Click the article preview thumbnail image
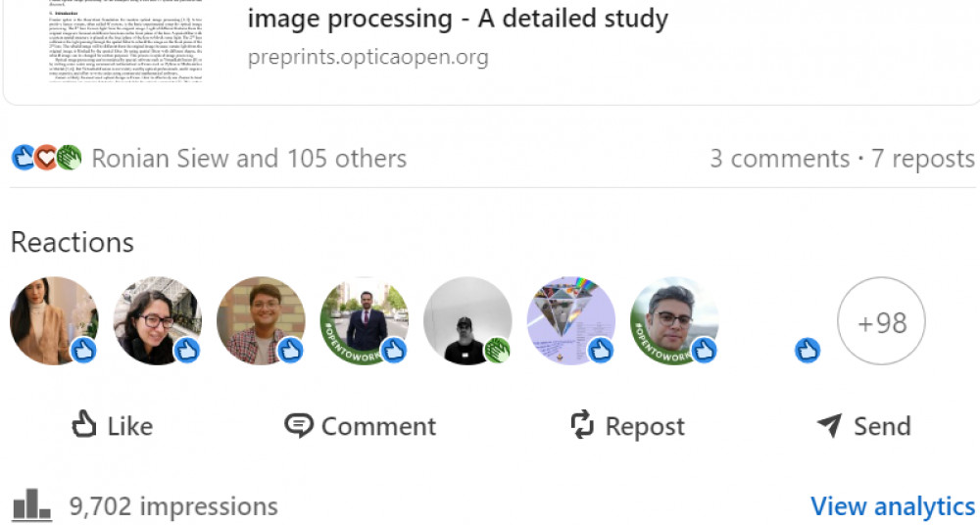This screenshot has width=980, height=525. coord(127,42)
